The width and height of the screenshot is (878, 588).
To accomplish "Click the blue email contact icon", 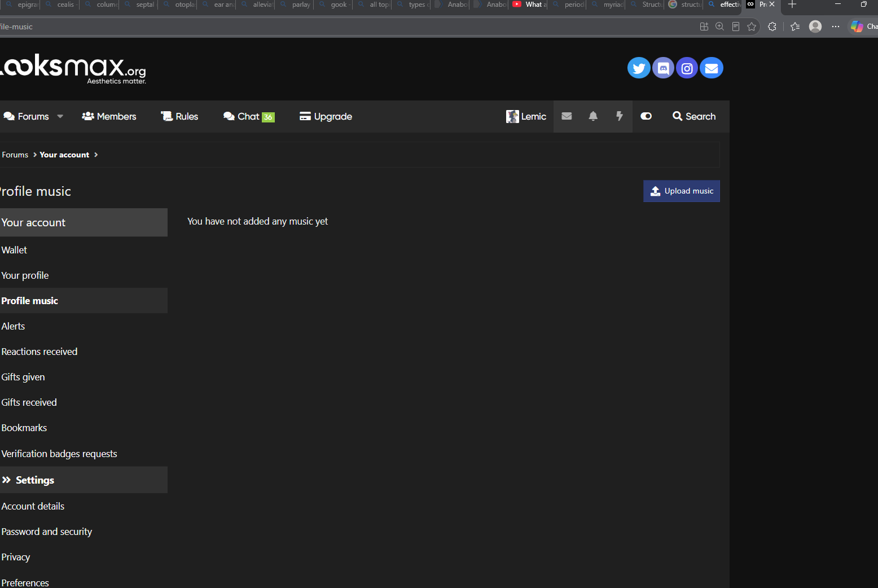I will point(712,68).
